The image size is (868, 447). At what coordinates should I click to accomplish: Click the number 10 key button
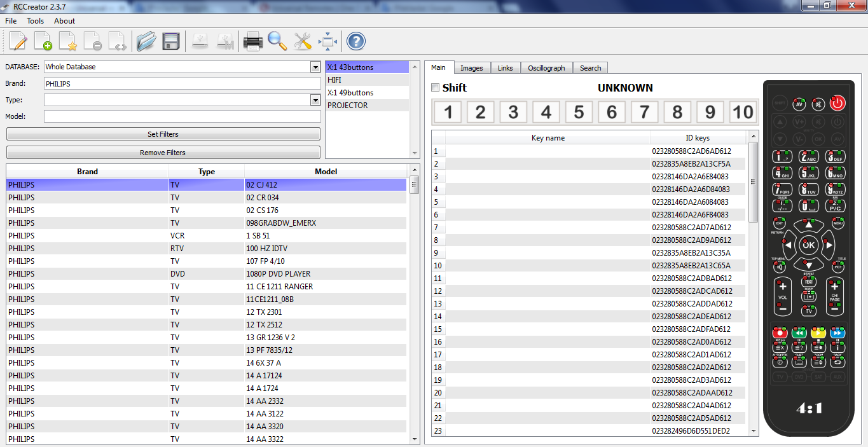[743, 113]
